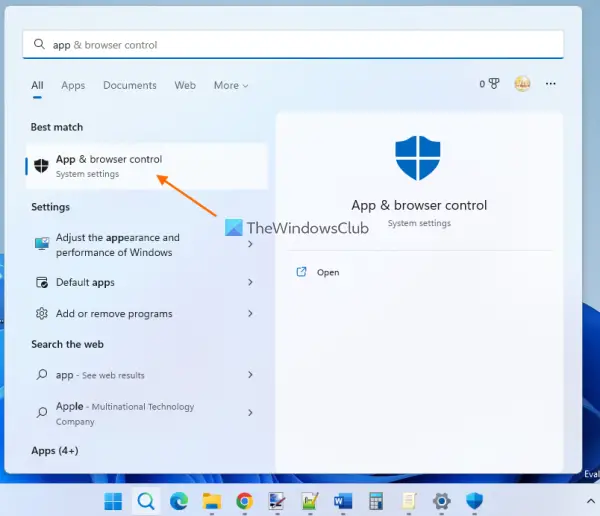Expand the More filter dropdown
The width and height of the screenshot is (600, 516).
pos(231,85)
